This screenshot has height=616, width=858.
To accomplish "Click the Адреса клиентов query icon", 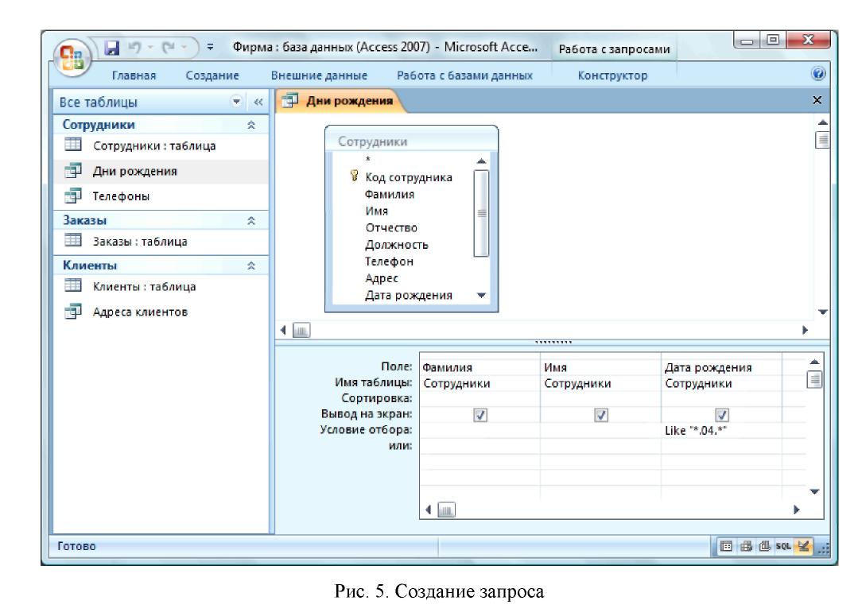I will coord(73,312).
